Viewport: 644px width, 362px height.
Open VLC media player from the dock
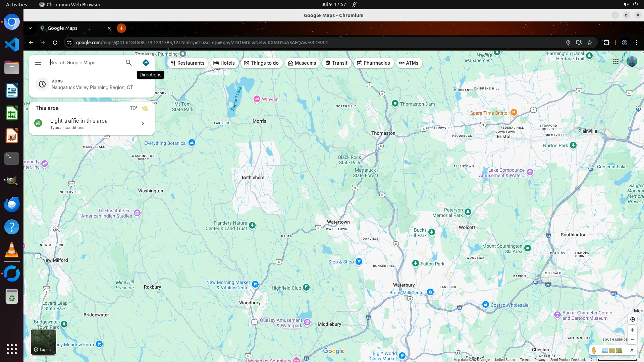[x=12, y=250]
